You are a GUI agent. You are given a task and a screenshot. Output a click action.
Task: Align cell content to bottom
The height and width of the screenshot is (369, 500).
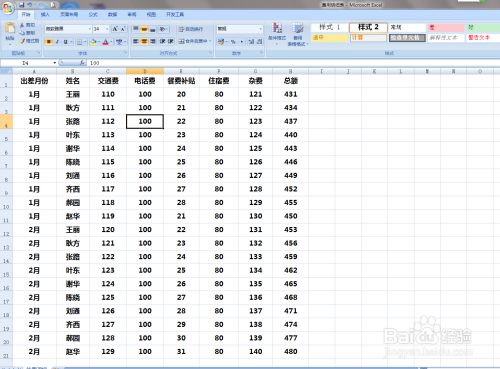(152, 29)
